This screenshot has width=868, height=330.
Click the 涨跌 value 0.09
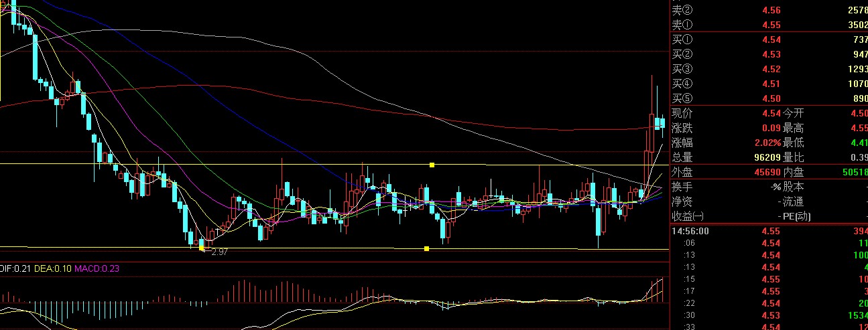tap(771, 128)
